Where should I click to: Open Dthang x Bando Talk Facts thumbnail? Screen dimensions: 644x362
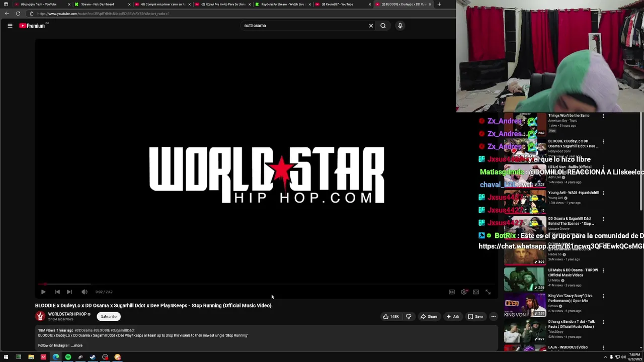pyautogui.click(x=524, y=330)
